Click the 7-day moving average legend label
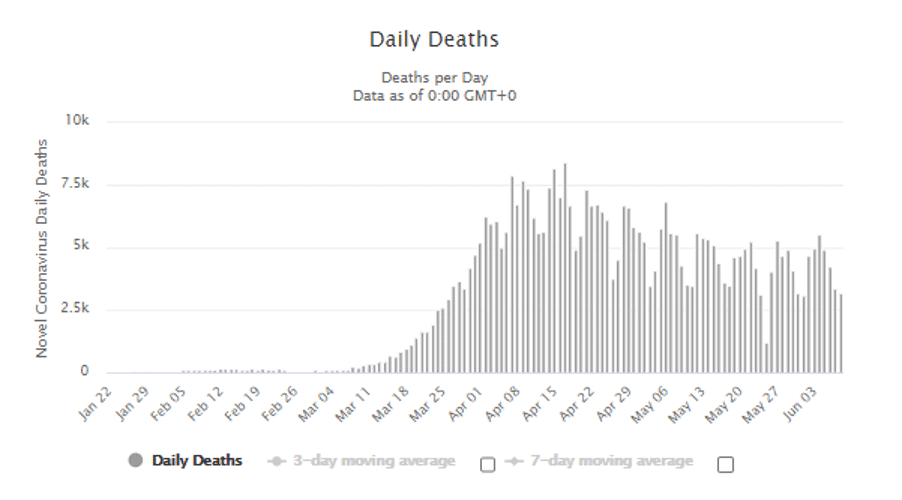Viewport: 902px width, 500px height. point(612,461)
